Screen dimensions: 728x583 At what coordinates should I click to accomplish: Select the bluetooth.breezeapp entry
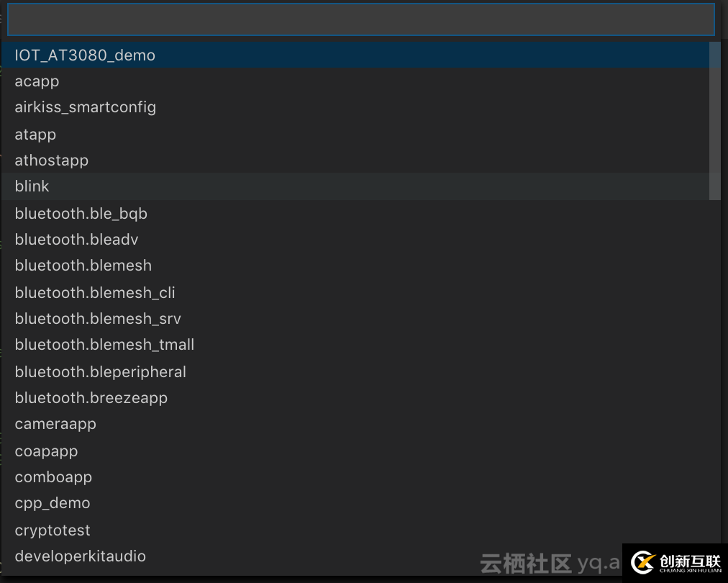click(x=91, y=397)
